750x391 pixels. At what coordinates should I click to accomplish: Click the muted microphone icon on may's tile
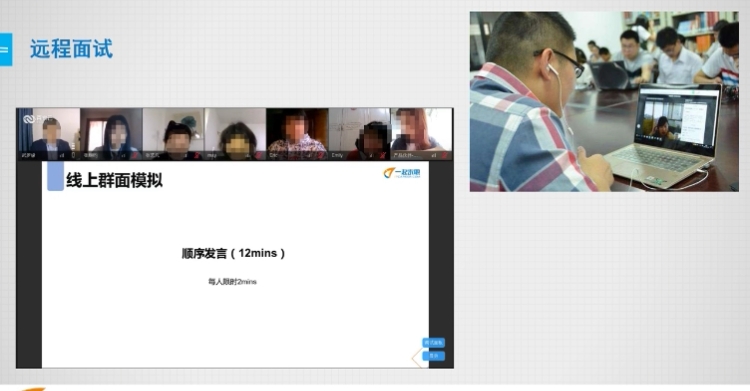click(258, 156)
